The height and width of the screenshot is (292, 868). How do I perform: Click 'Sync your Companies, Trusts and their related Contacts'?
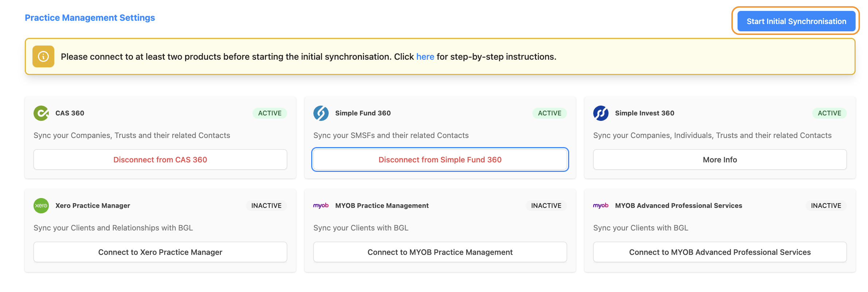pyautogui.click(x=132, y=135)
